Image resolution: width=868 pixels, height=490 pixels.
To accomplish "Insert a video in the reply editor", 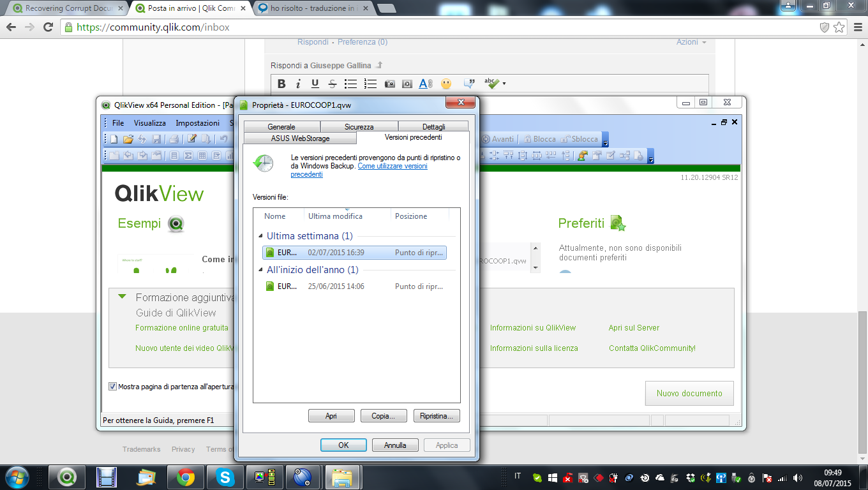I will click(x=407, y=84).
